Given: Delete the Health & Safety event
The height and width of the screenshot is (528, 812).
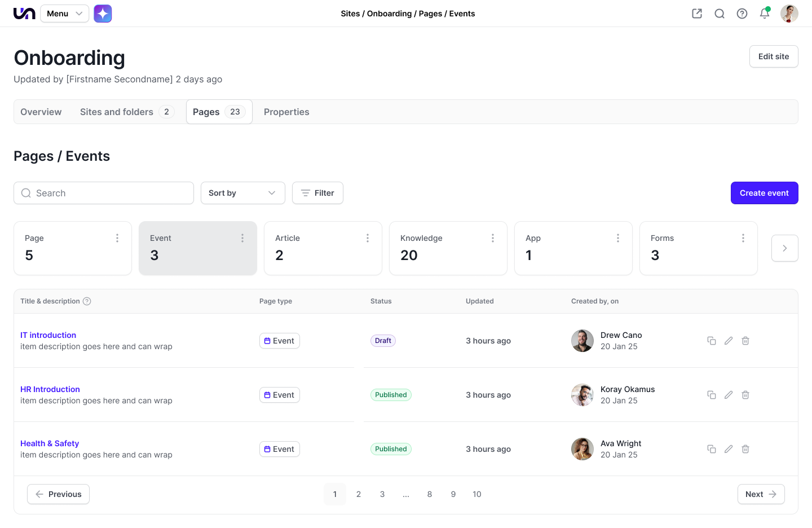Looking at the screenshot, I should (745, 449).
